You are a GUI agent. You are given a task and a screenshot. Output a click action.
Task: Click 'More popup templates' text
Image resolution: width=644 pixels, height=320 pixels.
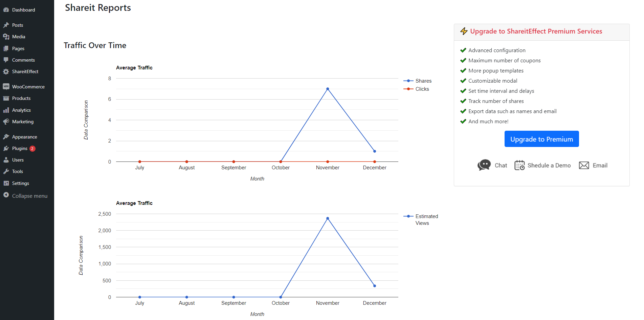click(496, 70)
